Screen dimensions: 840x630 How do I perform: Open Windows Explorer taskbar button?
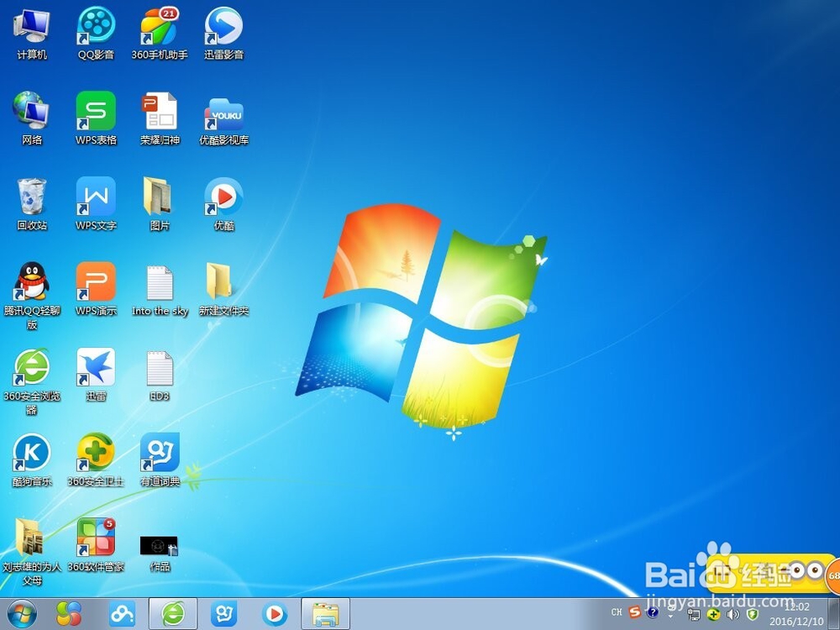point(326,614)
